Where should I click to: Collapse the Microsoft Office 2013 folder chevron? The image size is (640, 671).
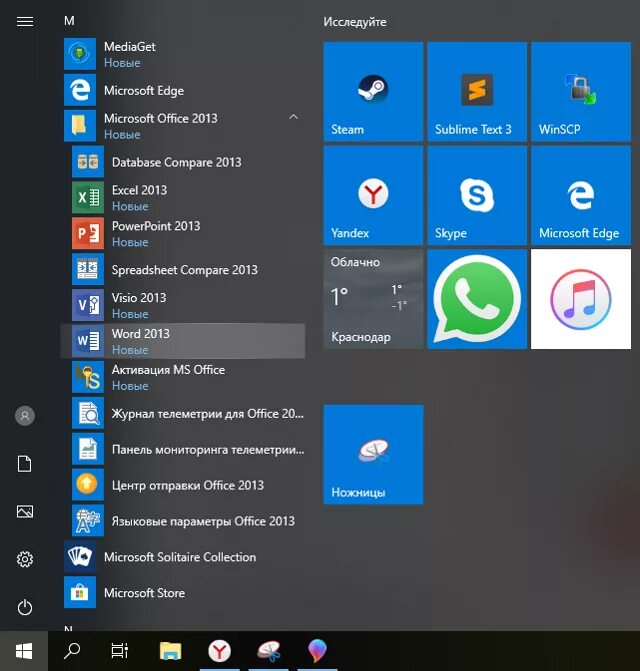(x=293, y=117)
